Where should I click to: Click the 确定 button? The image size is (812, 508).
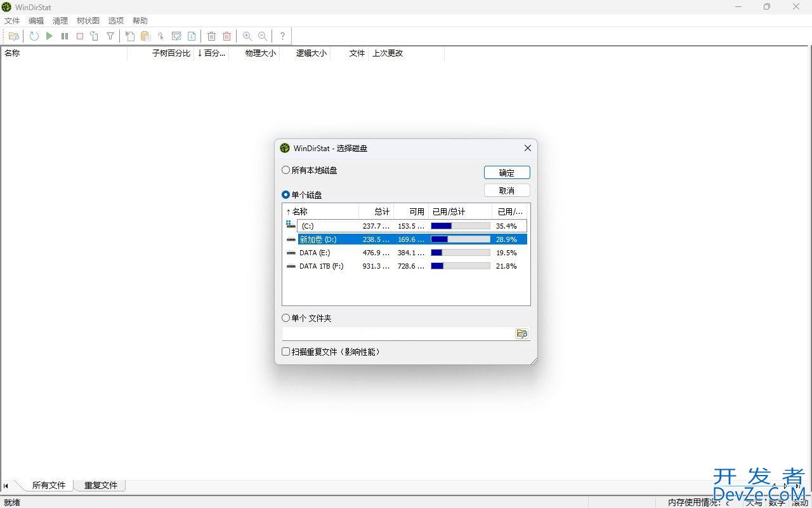[x=507, y=173]
